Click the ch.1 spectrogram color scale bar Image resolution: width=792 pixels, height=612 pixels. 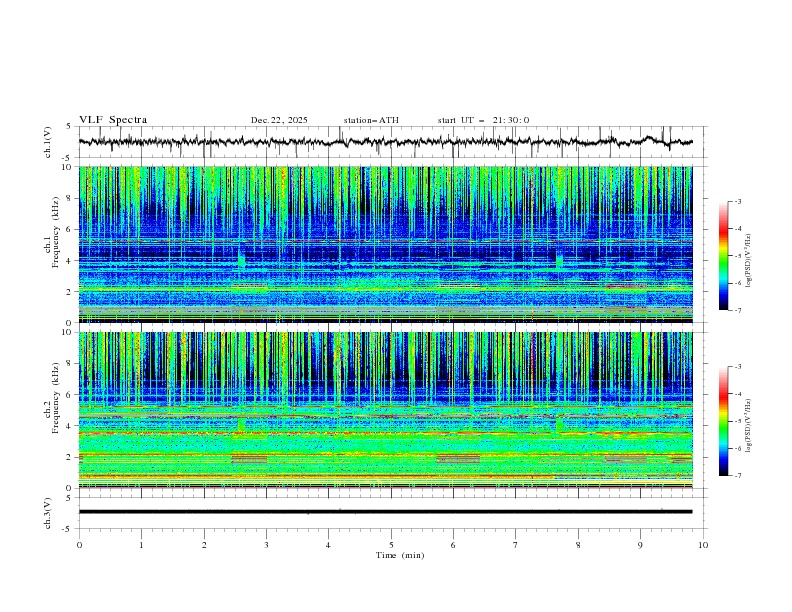723,256
